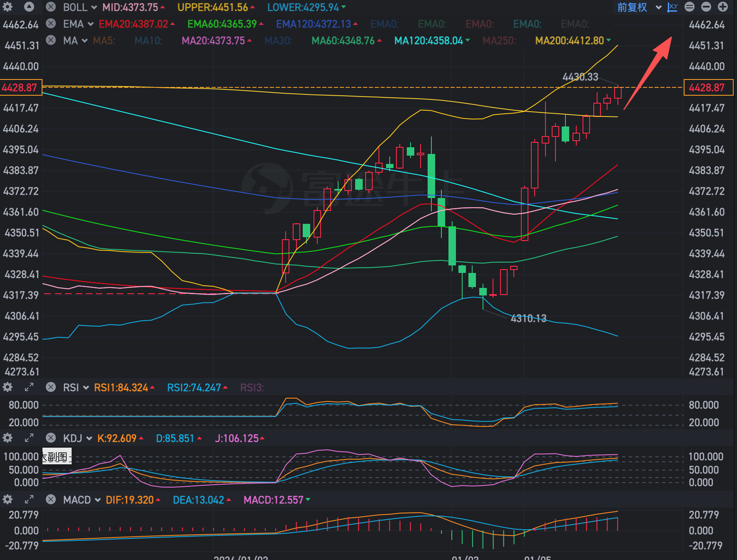Enable the dimmed MA10 line
Screen dimensions: 737x560
148,41
